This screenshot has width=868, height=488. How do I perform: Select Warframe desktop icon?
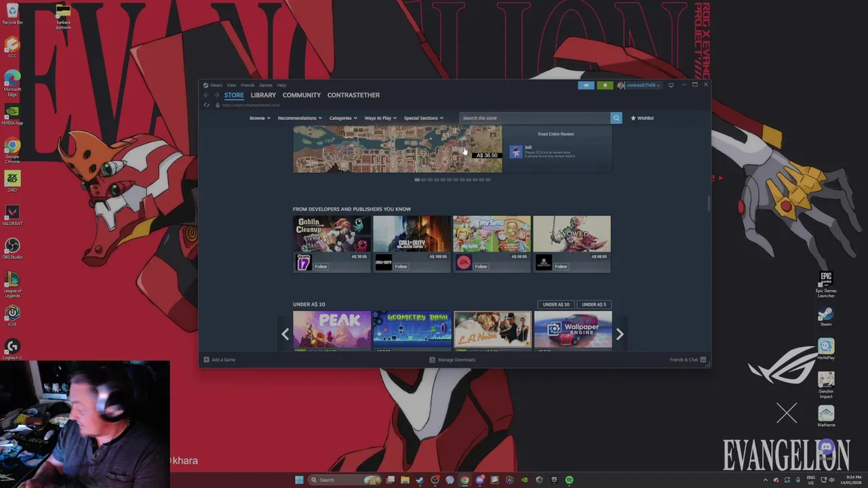pos(826,417)
